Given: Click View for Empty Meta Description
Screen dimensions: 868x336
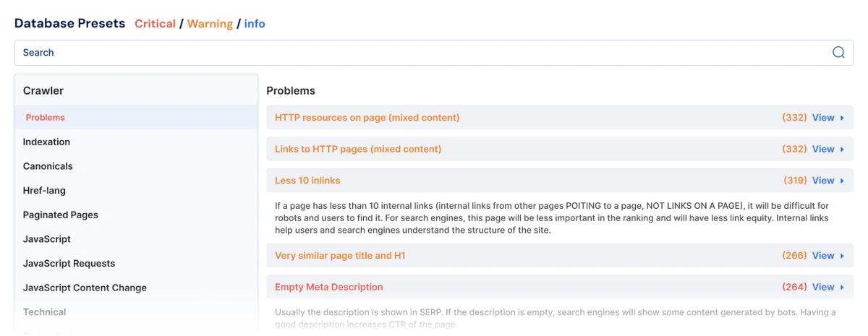Looking at the screenshot, I should (x=823, y=287).
